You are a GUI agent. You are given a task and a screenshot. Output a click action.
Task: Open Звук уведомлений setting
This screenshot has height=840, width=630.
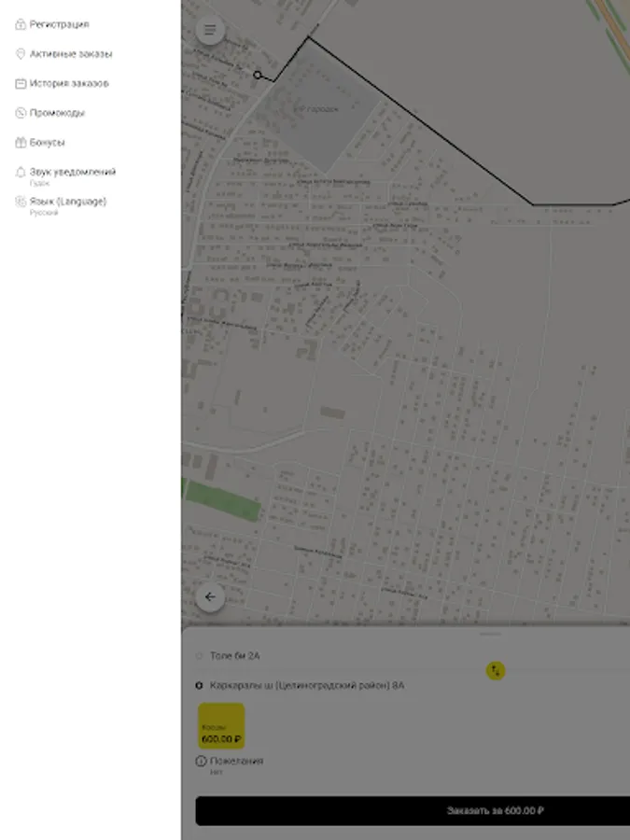pyautogui.click(x=91, y=175)
